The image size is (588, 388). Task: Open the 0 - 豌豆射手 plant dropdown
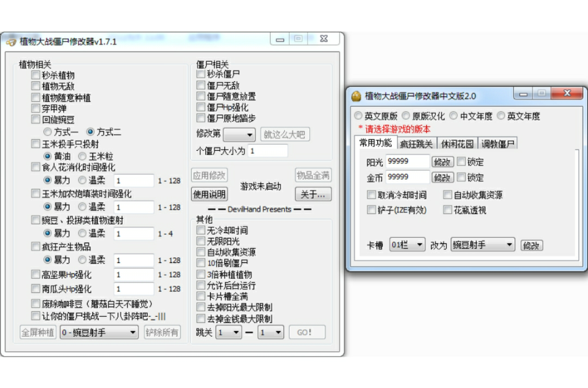[99, 332]
